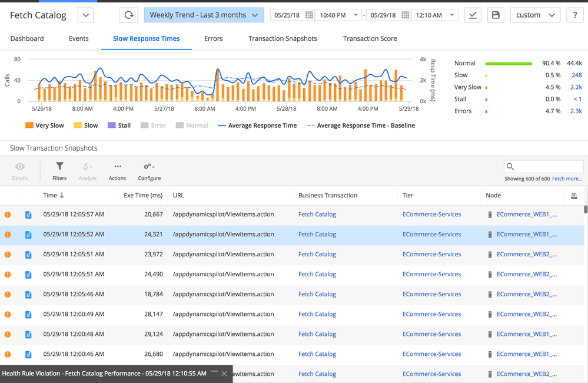The width and height of the screenshot is (588, 383).
Task: Click the save floppy disk icon
Action: 496,15
